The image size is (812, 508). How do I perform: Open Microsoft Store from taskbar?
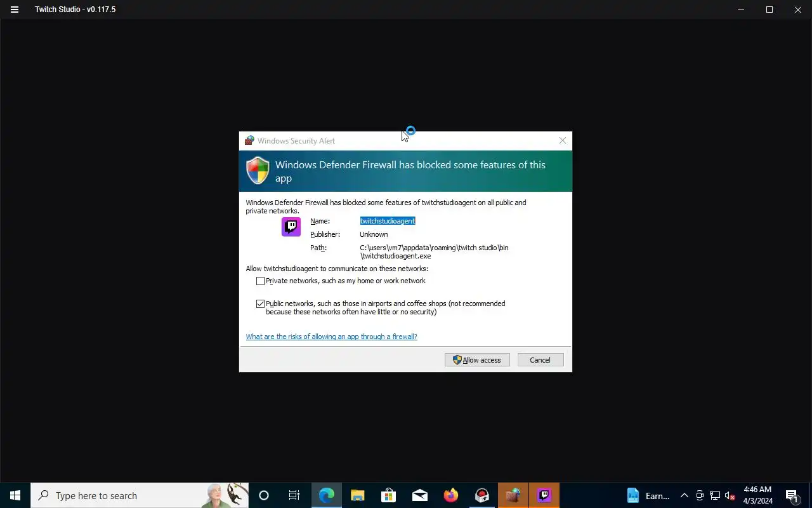[x=389, y=495]
